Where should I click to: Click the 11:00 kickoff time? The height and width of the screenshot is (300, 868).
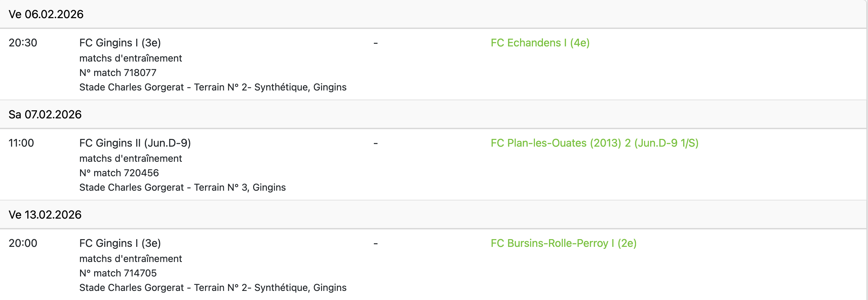[21, 143]
